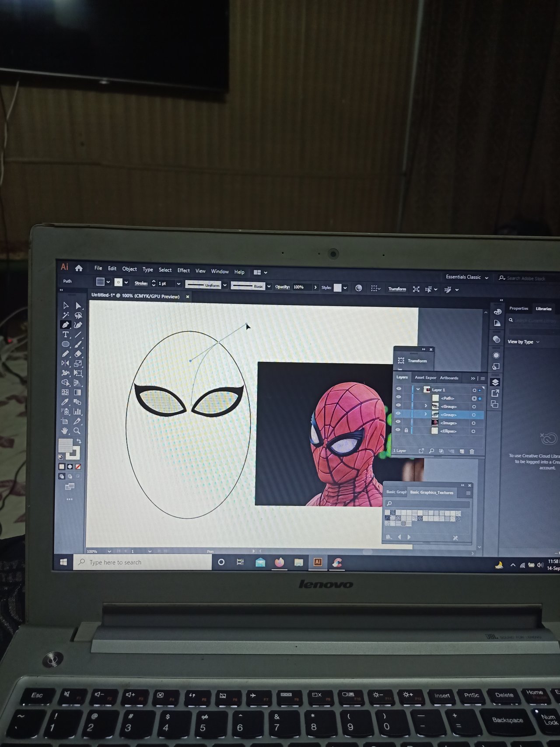Switch to the Asset Export tab
Image resolution: width=560 pixels, height=747 pixels.
click(425, 377)
